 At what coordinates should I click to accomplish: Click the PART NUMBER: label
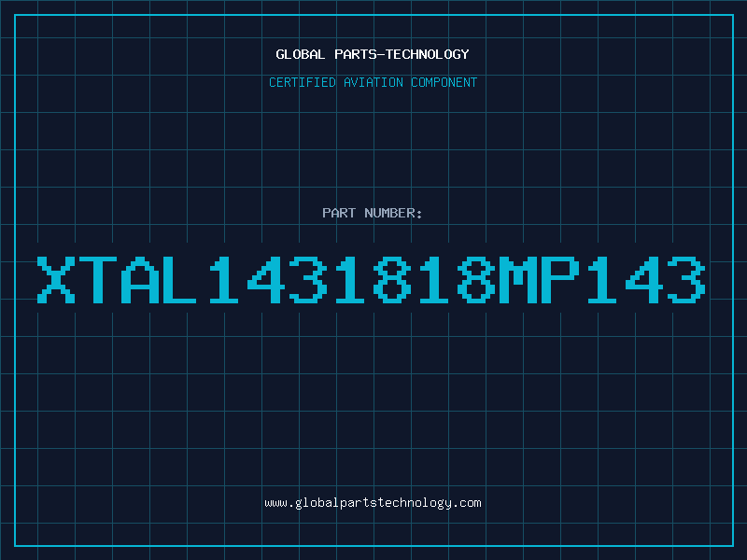pyautogui.click(x=373, y=213)
